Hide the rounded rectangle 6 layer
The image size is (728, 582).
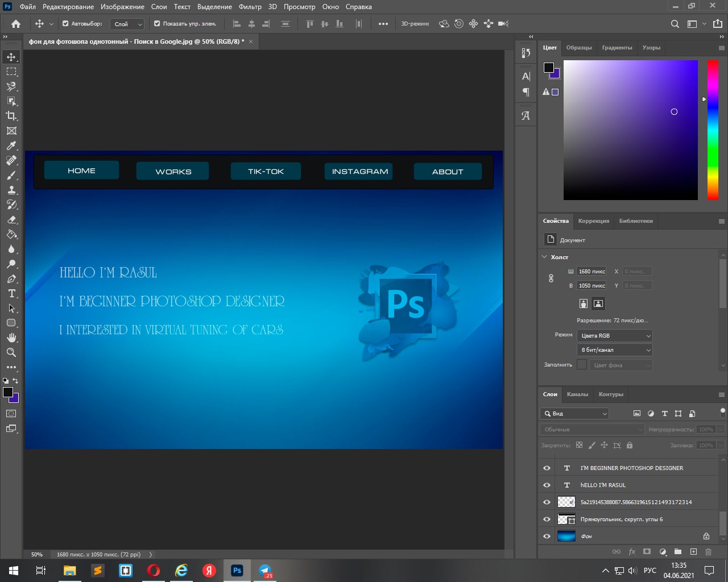(x=547, y=519)
